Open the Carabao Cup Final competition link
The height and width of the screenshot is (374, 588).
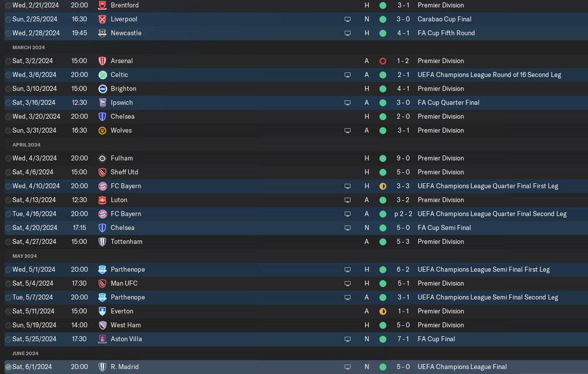click(444, 19)
